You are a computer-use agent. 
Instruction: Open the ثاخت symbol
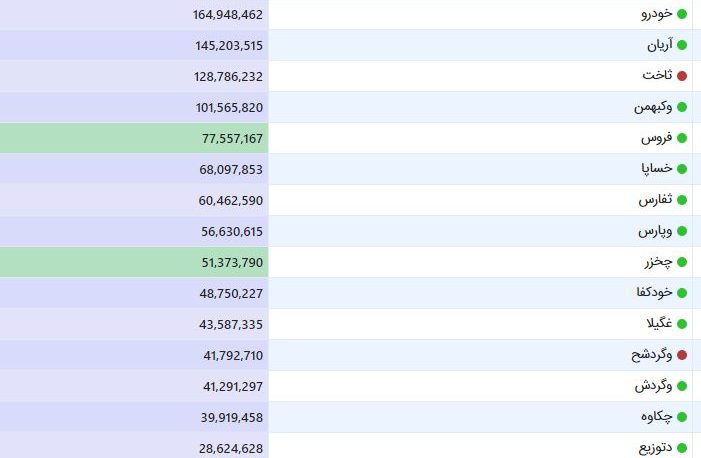point(658,75)
